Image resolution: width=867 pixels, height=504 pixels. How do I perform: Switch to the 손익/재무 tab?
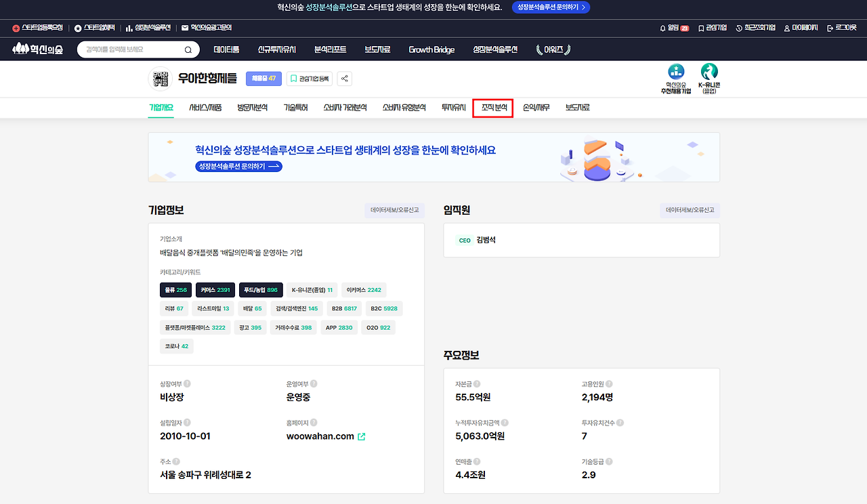point(536,107)
